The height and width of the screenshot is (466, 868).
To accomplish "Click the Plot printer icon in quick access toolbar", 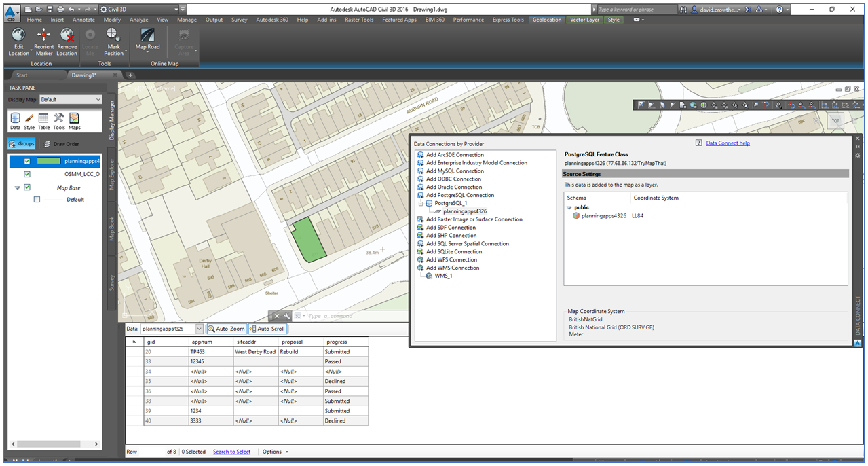I will click(61, 10).
